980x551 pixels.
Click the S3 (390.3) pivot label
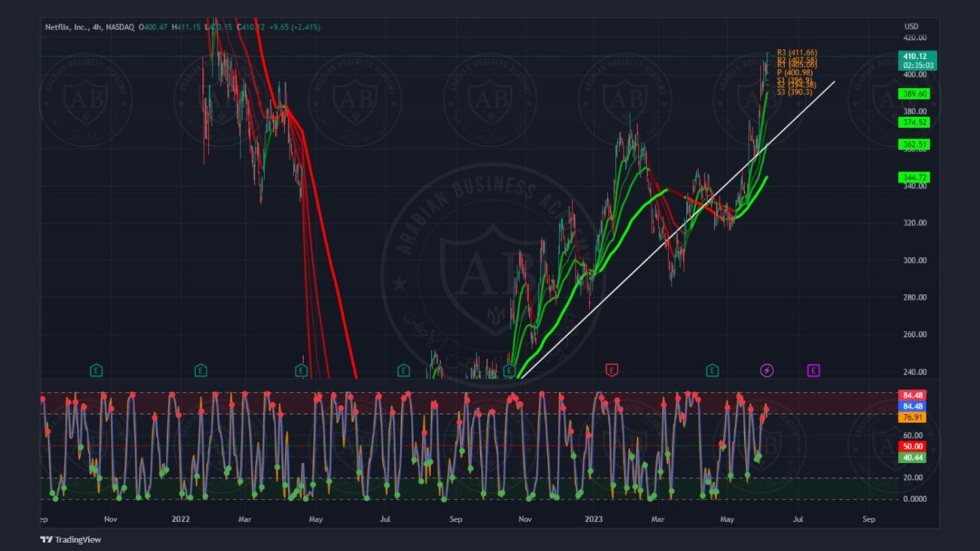pos(794,92)
